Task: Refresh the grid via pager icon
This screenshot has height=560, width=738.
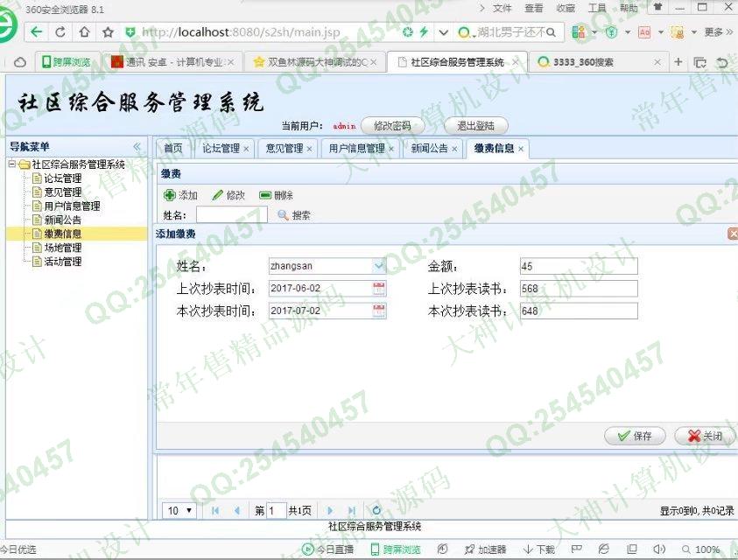Action: point(376,511)
